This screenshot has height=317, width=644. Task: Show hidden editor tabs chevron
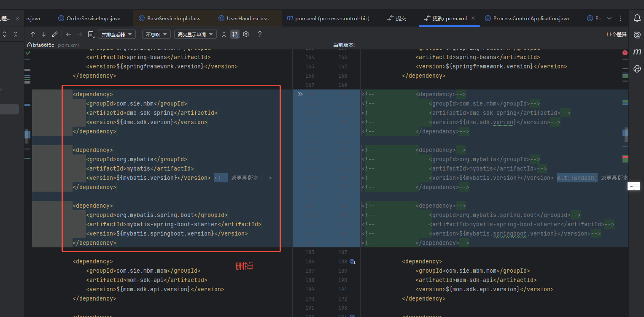(609, 18)
